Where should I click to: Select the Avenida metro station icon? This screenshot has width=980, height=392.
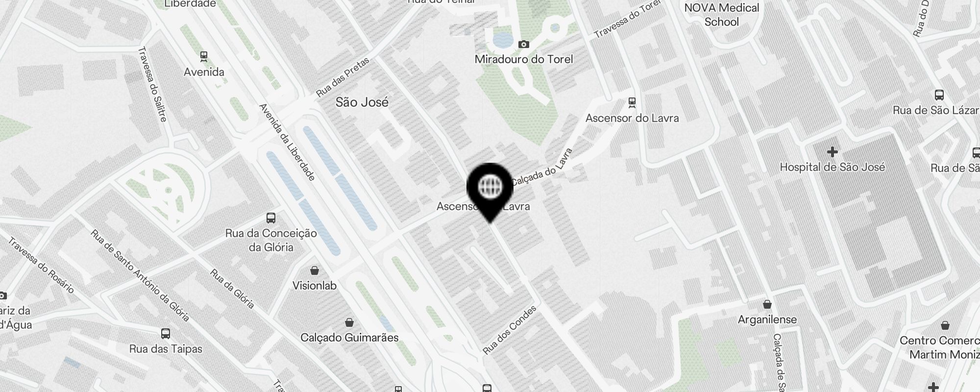pos(204,56)
